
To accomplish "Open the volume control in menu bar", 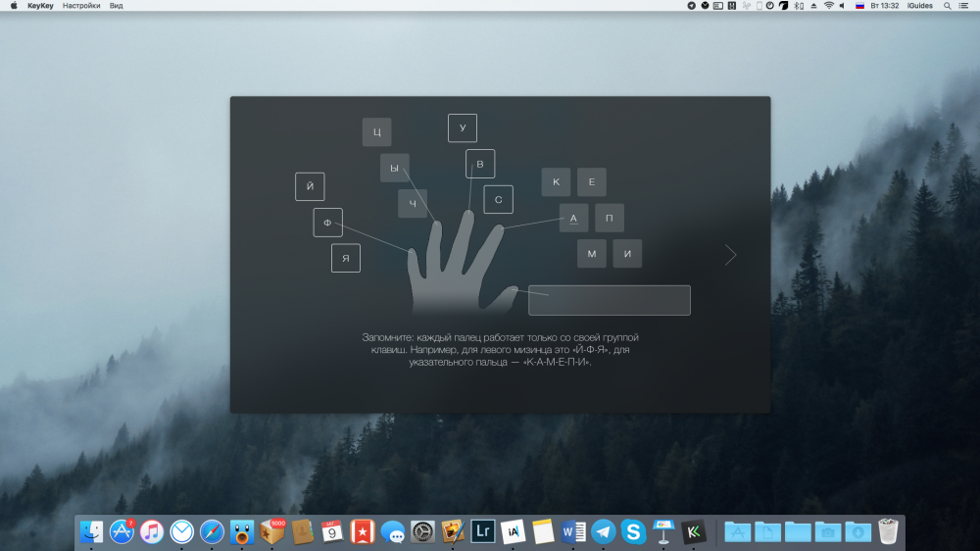I will pos(843,6).
